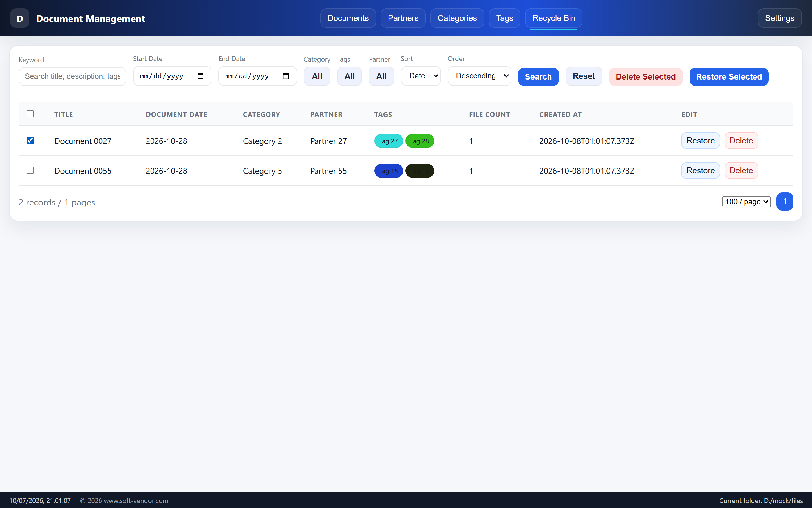Click the footer date and time
Screen dimensions: 812x508
click(x=40, y=500)
